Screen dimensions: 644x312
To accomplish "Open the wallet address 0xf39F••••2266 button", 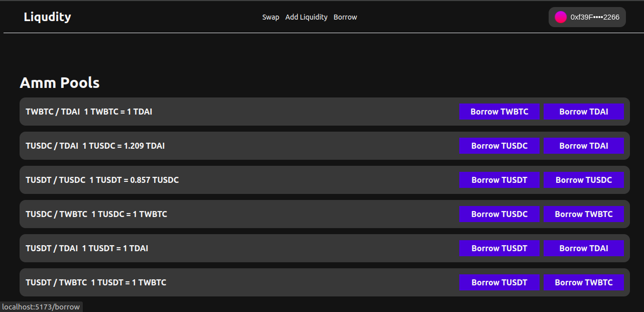I will (x=594, y=17).
